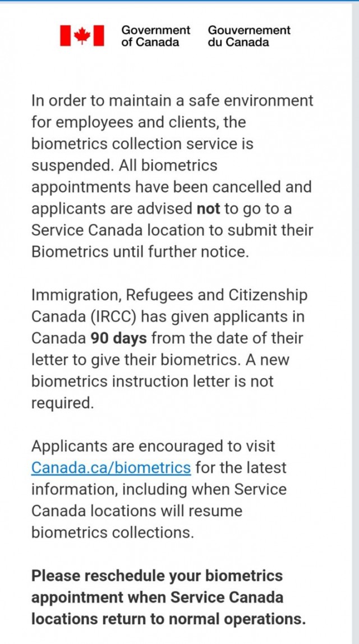Click the 'suspended. All biometrics' line
359x644 pixels.
[124, 165]
